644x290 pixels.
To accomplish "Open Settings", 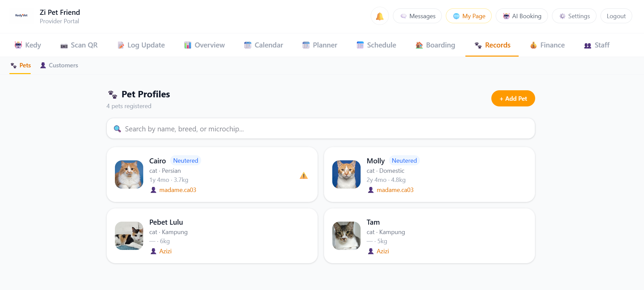I will (x=574, y=16).
